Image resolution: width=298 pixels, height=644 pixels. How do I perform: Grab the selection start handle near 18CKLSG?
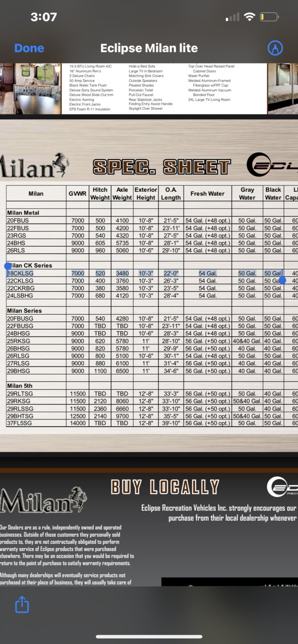(7, 265)
